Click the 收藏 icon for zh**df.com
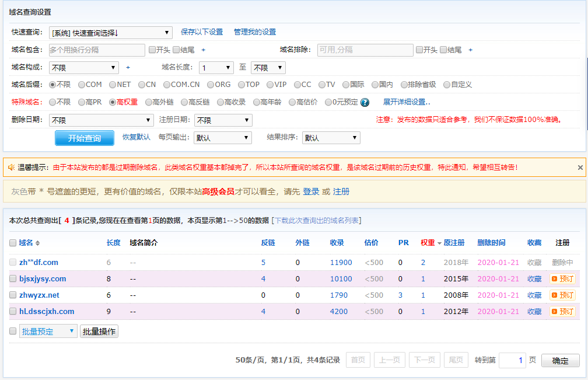 [x=534, y=262]
